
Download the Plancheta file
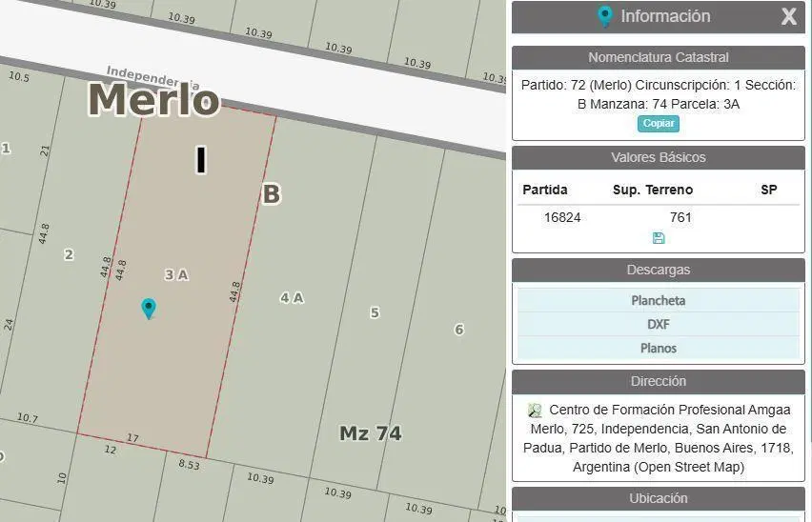pos(659,301)
